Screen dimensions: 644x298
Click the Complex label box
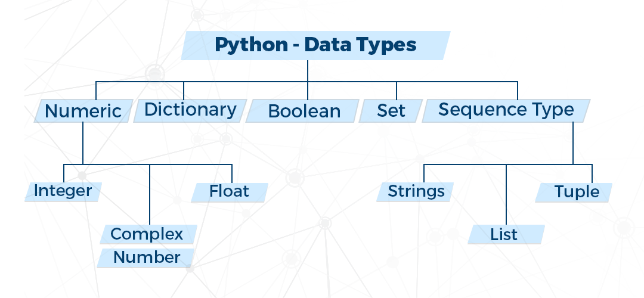tap(147, 234)
